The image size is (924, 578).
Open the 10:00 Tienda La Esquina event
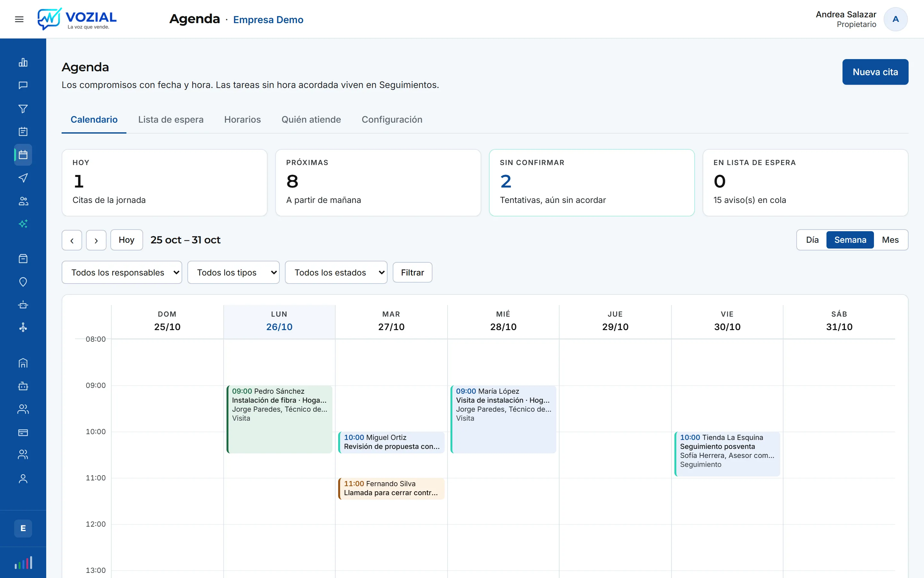point(727,454)
